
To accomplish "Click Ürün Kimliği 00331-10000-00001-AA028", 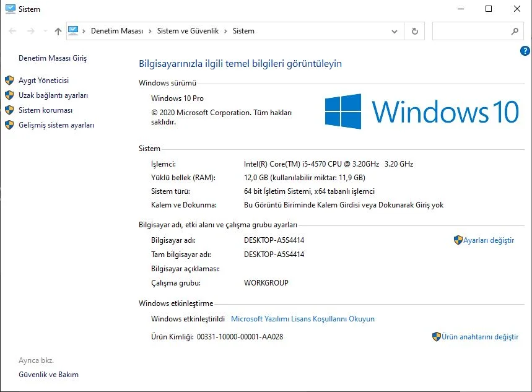I will coord(240,337).
